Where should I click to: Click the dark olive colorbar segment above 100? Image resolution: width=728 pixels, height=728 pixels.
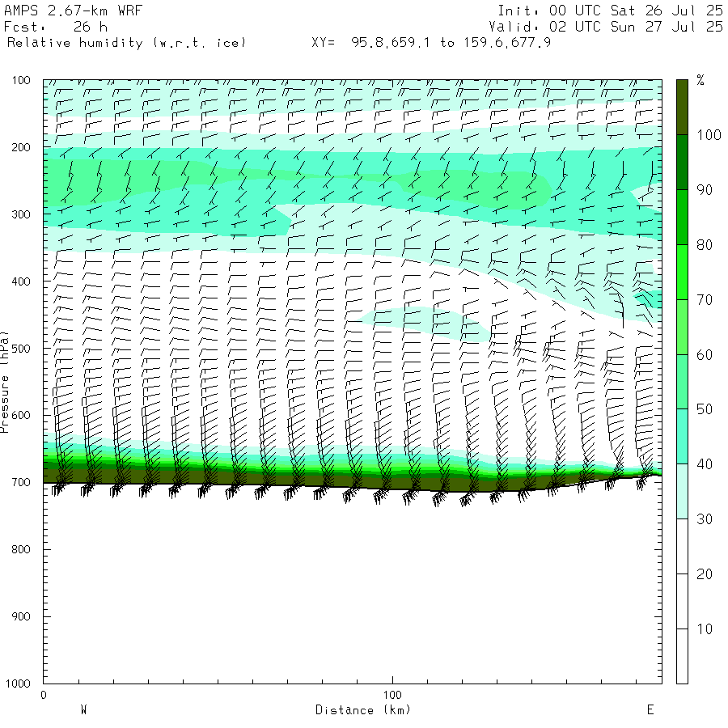[682, 108]
